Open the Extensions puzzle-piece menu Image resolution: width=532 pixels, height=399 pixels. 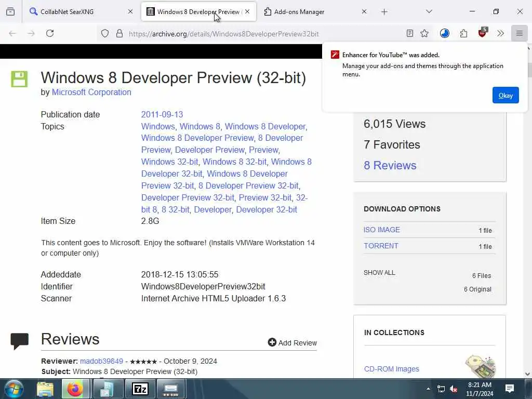463,33
